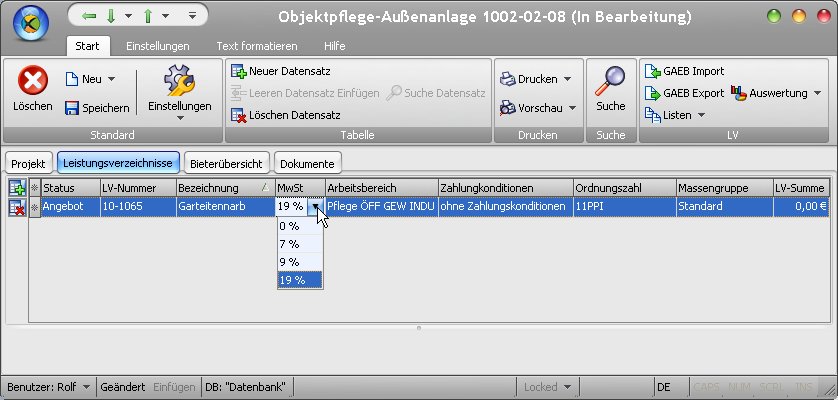Click the add row icon left of table header
This screenshot has height=400, width=838.
tap(17, 188)
